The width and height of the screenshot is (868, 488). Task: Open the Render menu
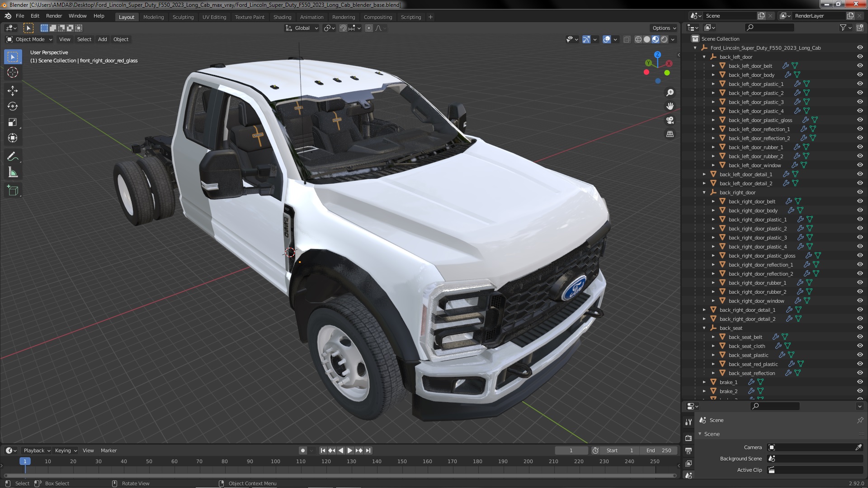click(x=54, y=16)
